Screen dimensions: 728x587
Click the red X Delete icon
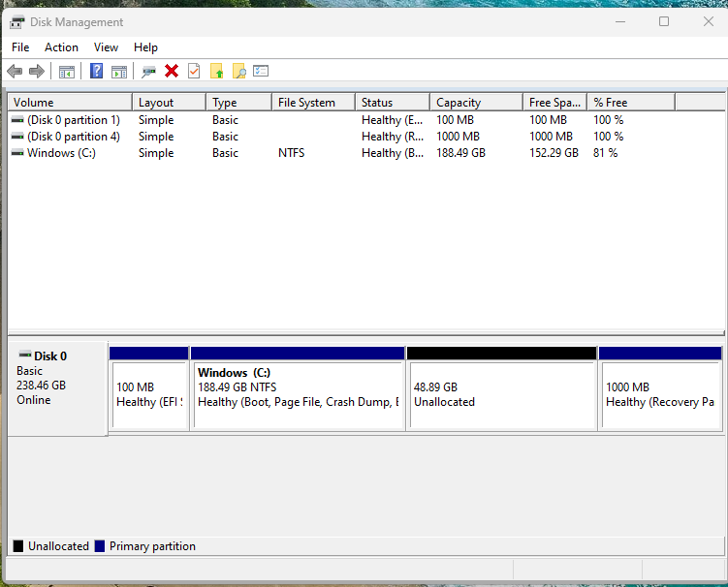tap(172, 71)
